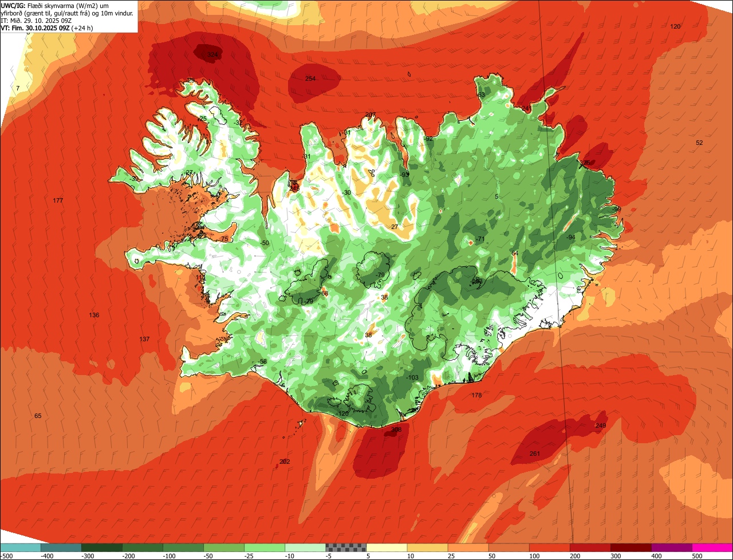Click the -25 to -10 pale green swatch
This screenshot has height=560, width=733.
(265, 547)
